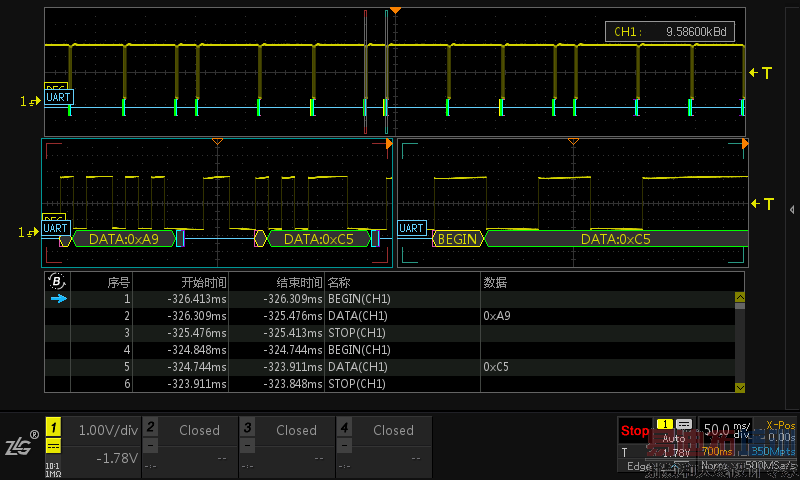Click the channel 1 ground level marker
The width and height of the screenshot is (800, 480).
(x=30, y=101)
